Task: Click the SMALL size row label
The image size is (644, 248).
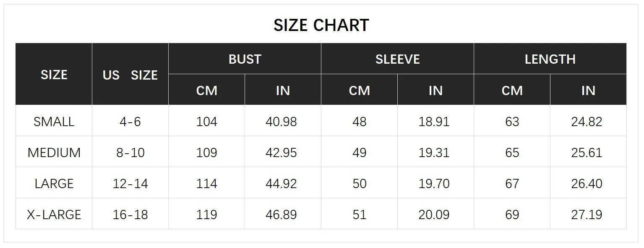Action: (54, 121)
